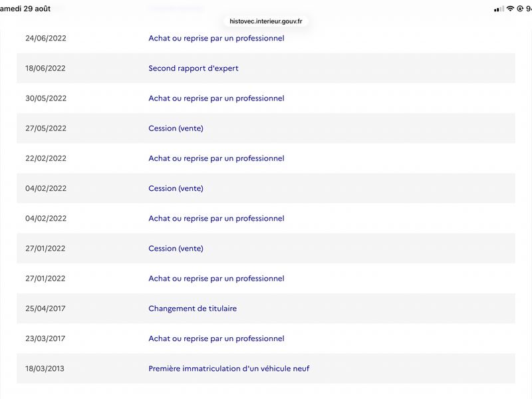The image size is (532, 399).
Task: Click the date 18/06/2022
Action: (45, 68)
